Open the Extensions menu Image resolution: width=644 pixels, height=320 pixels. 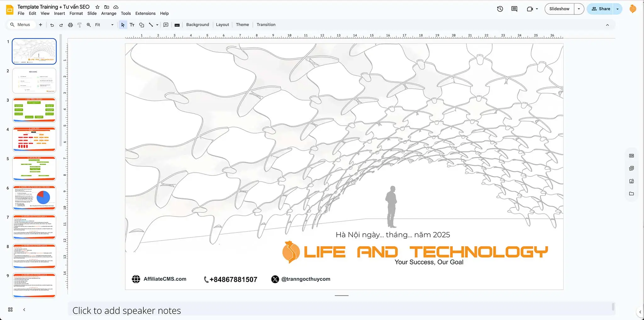coord(145,14)
